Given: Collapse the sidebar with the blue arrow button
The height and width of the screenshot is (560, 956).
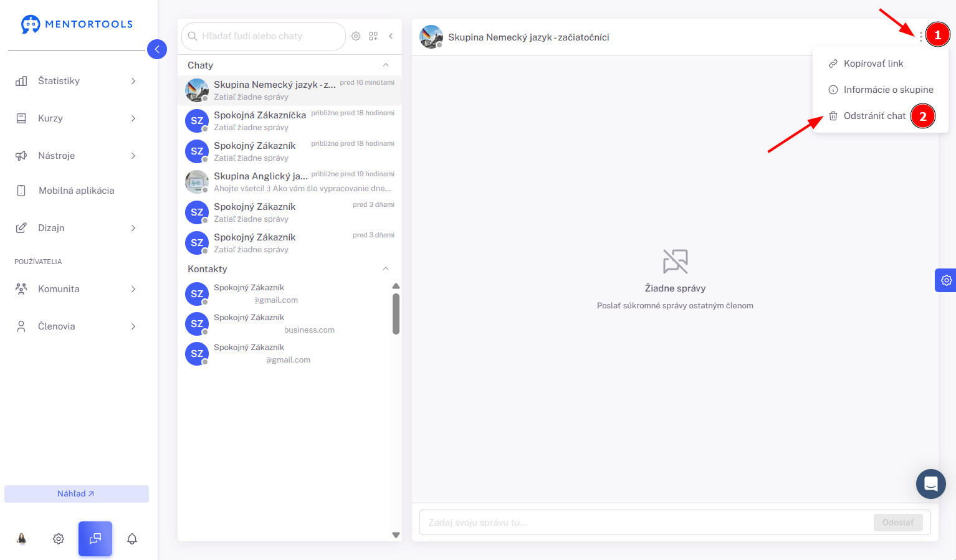Looking at the screenshot, I should tap(157, 49).
